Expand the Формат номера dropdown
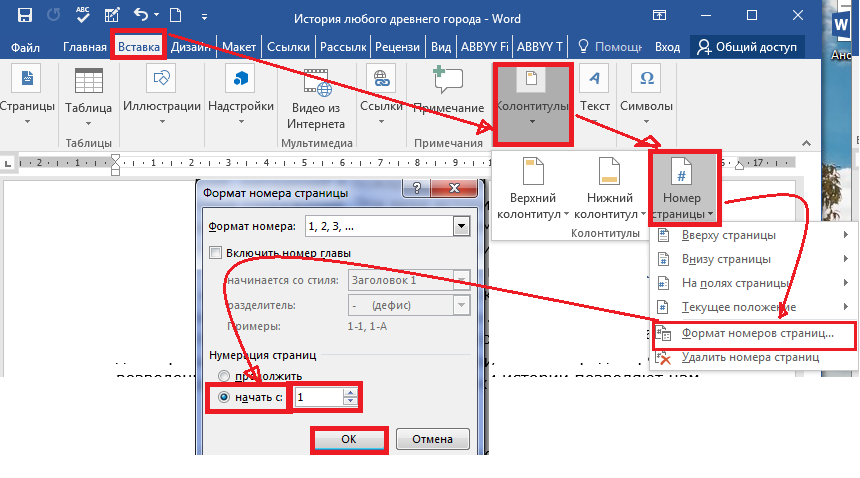Screen dimensions: 860x478 [x=460, y=227]
